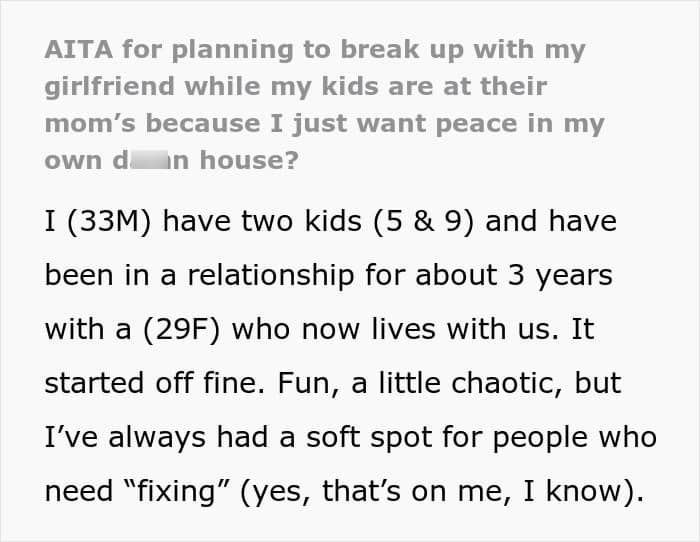700x542 pixels.
Task: Click the word "house?" in the title
Action: pos(249,160)
